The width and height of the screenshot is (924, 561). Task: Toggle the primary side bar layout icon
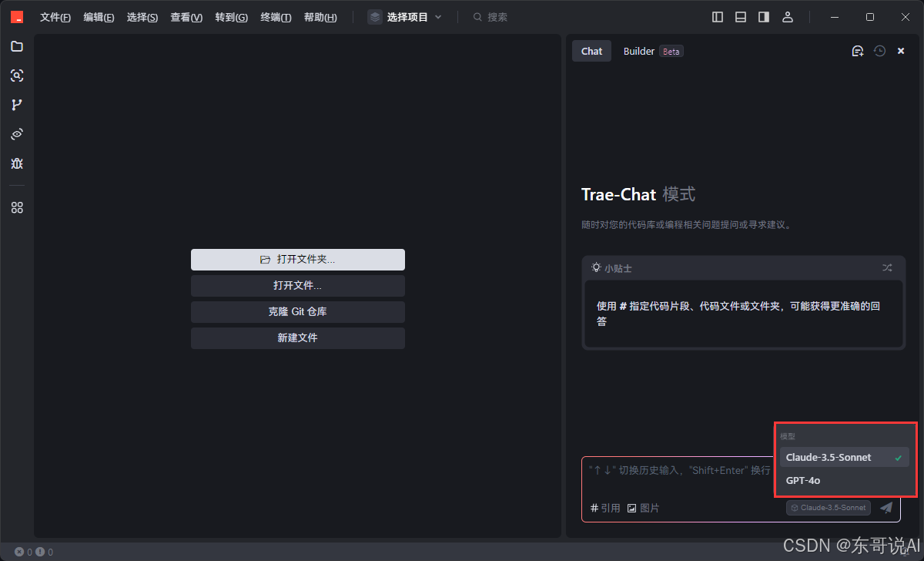click(x=718, y=17)
